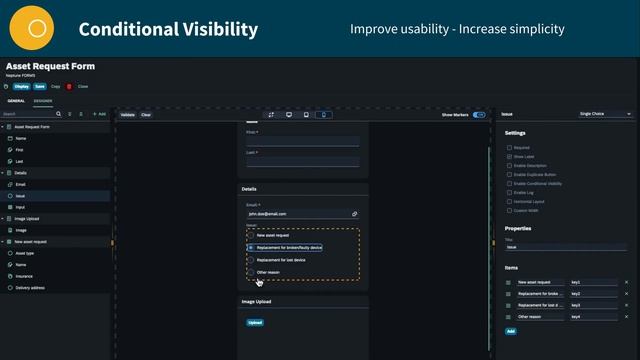The height and width of the screenshot is (360, 640).
Task: Select the 'Other reason' radio option
Action: click(251, 272)
